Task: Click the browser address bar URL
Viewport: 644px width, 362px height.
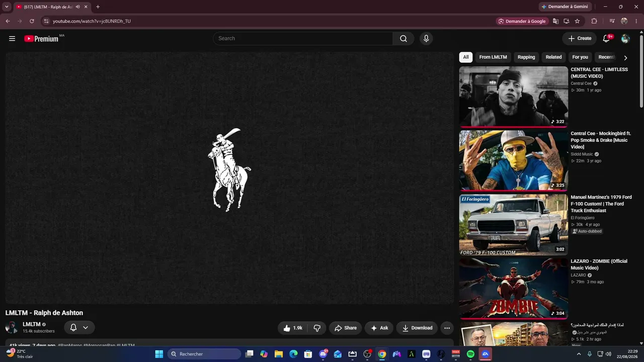Action: [92, 21]
